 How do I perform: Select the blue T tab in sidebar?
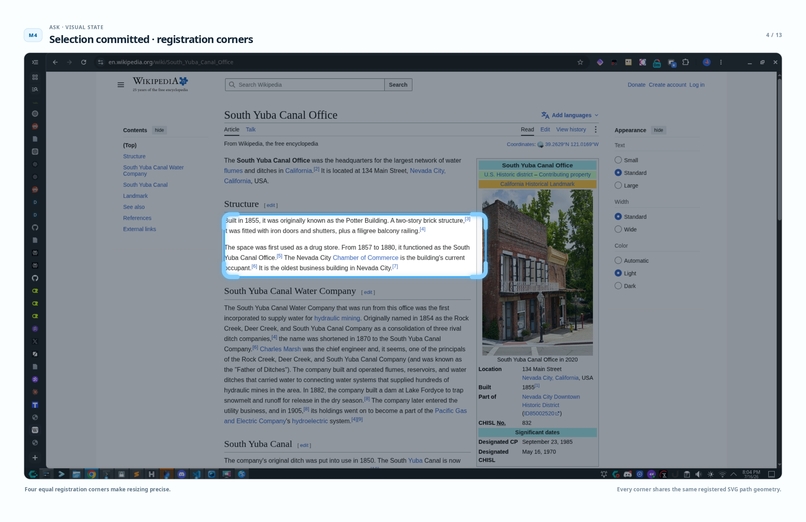click(35, 405)
